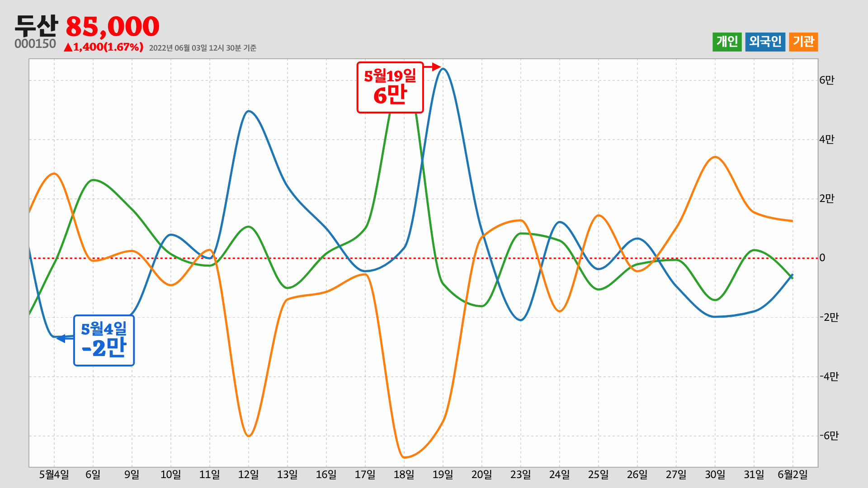
Task: Click the orange line trough at 18일
Action: [404, 457]
